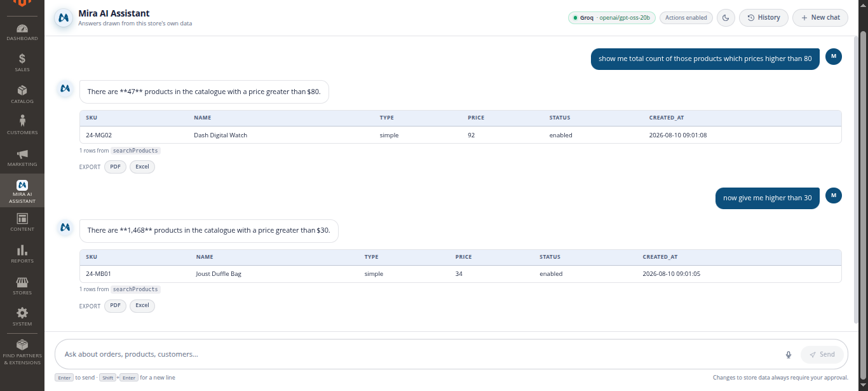Open chat History
This screenshot has width=868, height=391.
(x=764, y=18)
